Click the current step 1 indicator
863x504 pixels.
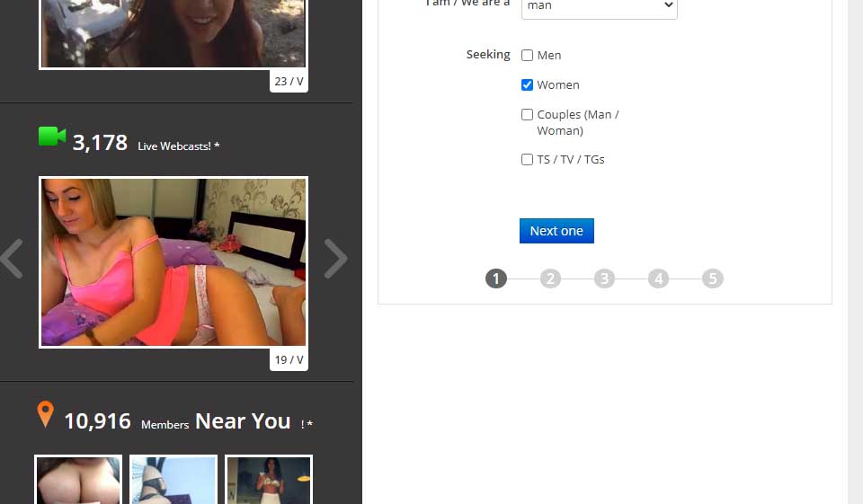(496, 279)
